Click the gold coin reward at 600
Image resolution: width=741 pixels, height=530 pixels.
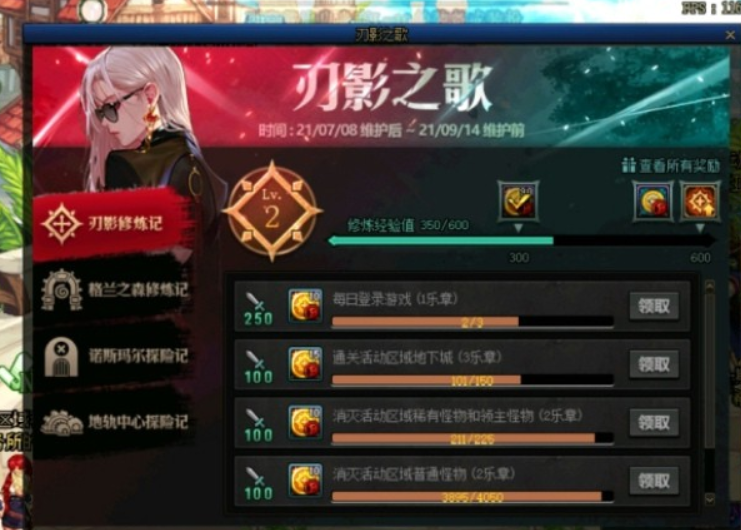654,202
